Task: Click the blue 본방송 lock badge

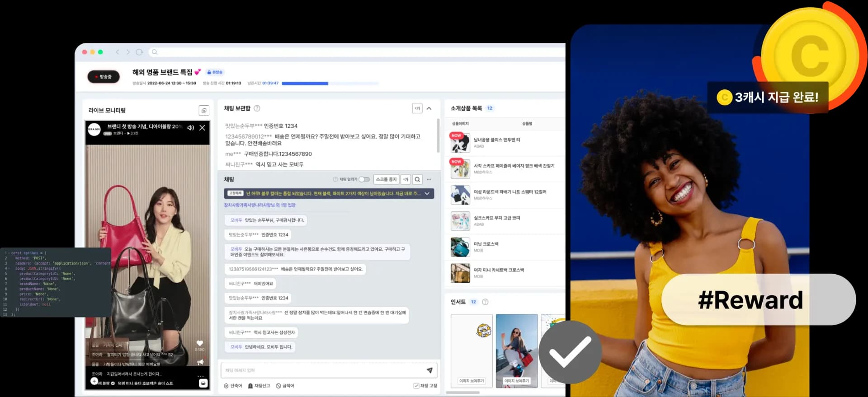Action: 215,72
